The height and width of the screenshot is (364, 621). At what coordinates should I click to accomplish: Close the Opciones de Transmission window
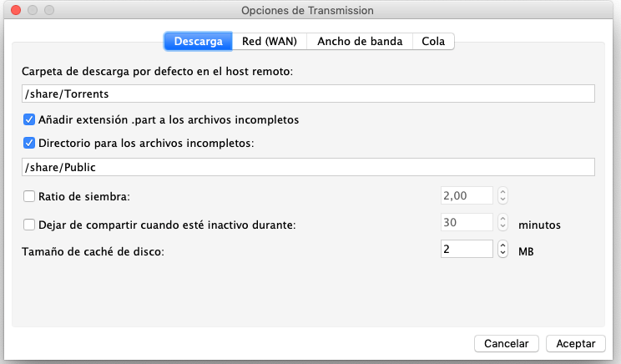pos(15,11)
